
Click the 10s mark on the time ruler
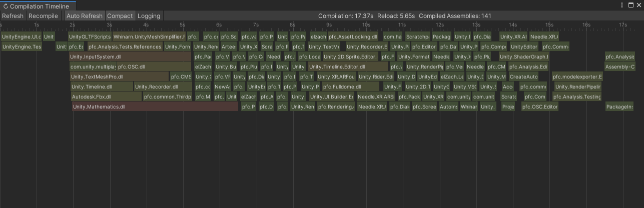(x=366, y=24)
